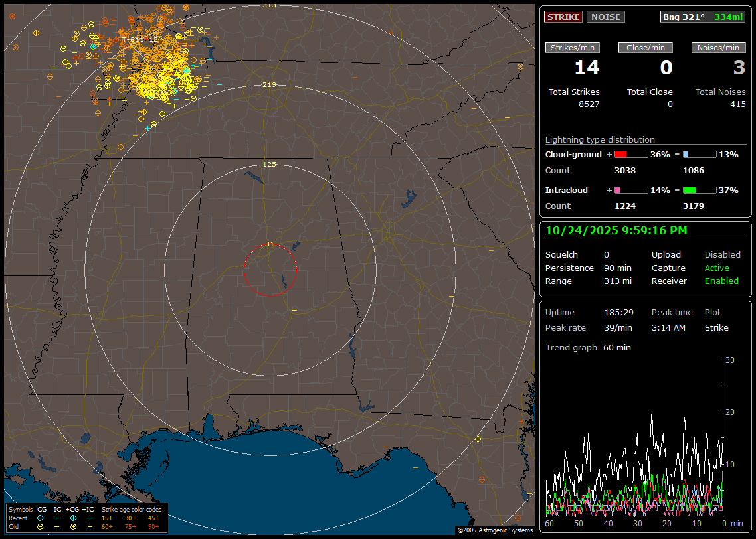Viewport: 756px width, 539px height.
Task: Click the old +IC yellow plus symbol
Action: click(90, 526)
